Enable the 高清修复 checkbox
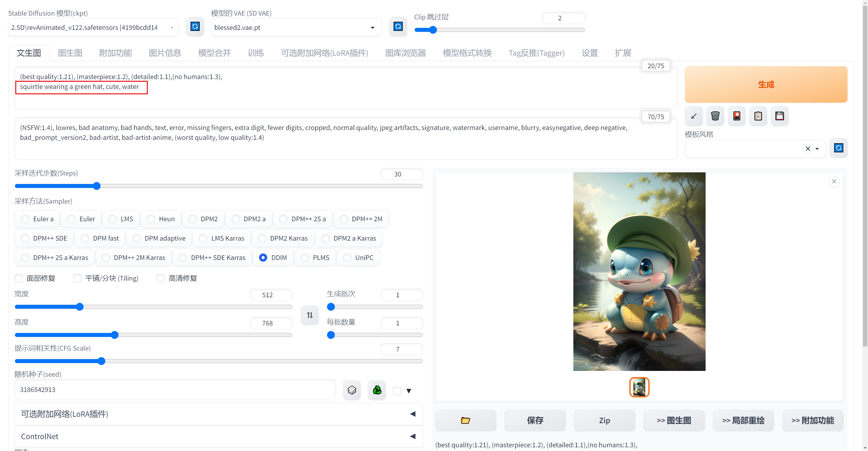 point(160,278)
